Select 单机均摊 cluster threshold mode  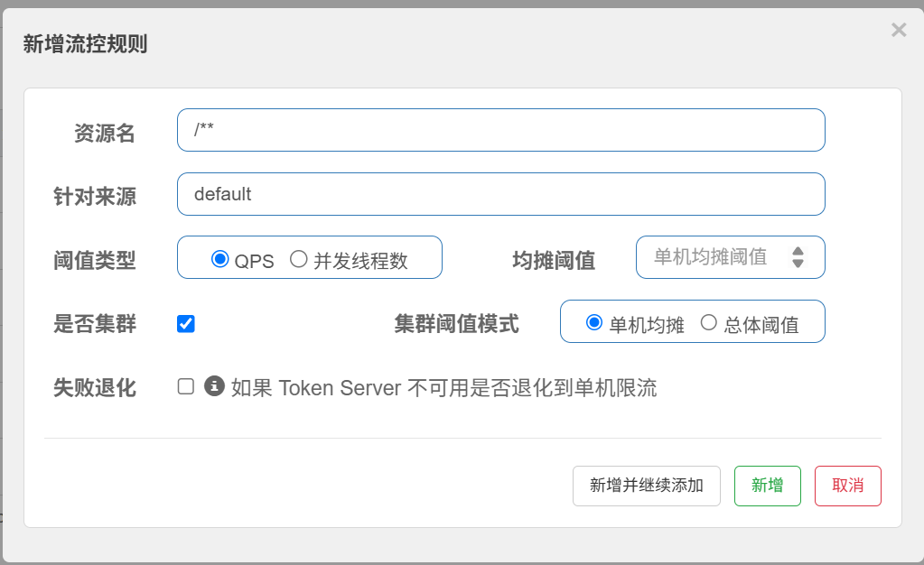[x=594, y=323]
